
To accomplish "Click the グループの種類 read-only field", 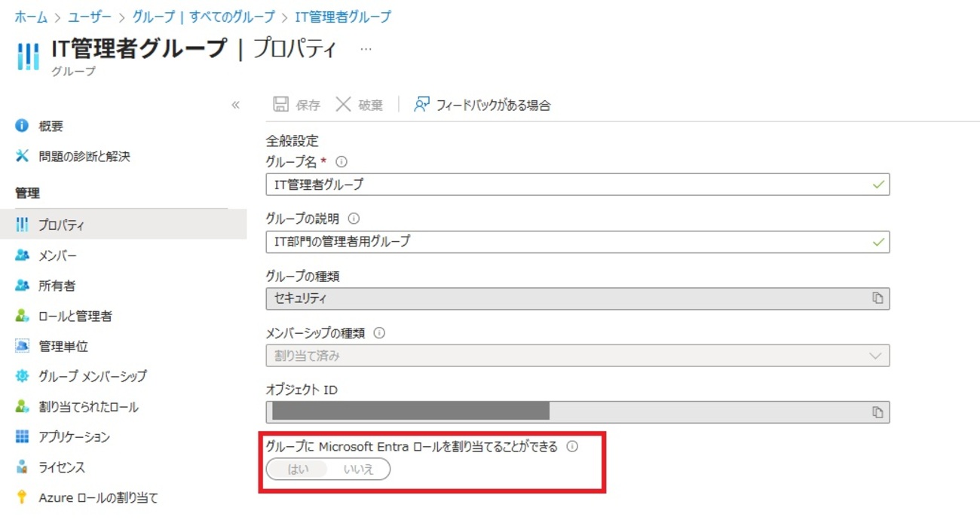I will 577,298.
